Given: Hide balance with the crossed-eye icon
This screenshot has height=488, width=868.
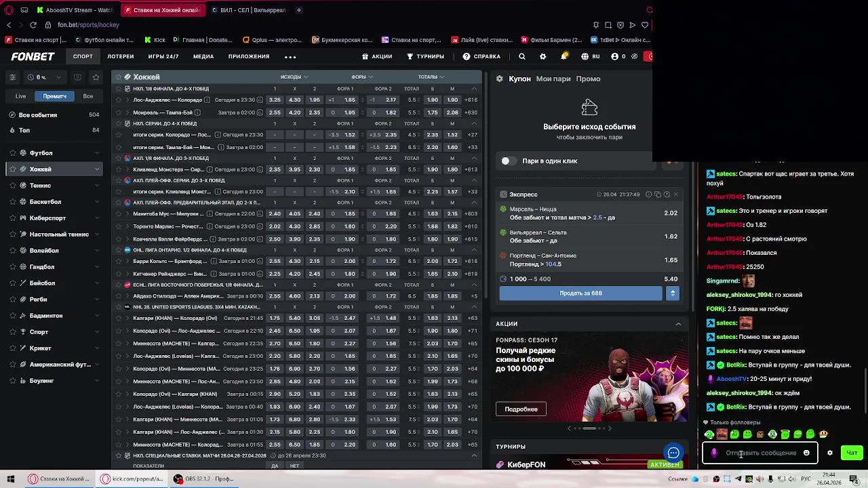Looking at the screenshot, I should [635, 56].
